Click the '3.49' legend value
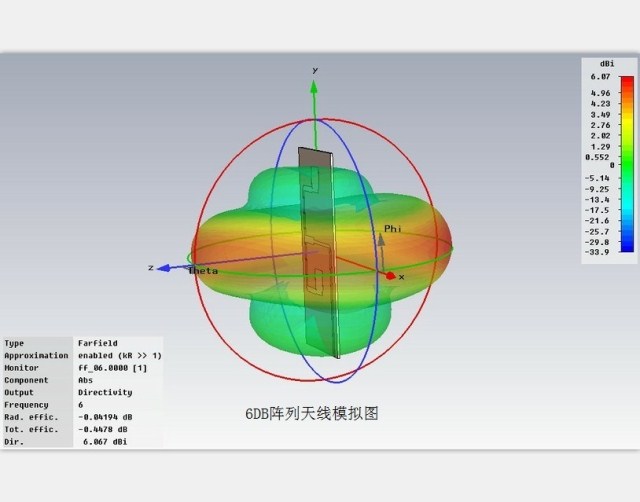The width and height of the screenshot is (640, 502). [600, 115]
